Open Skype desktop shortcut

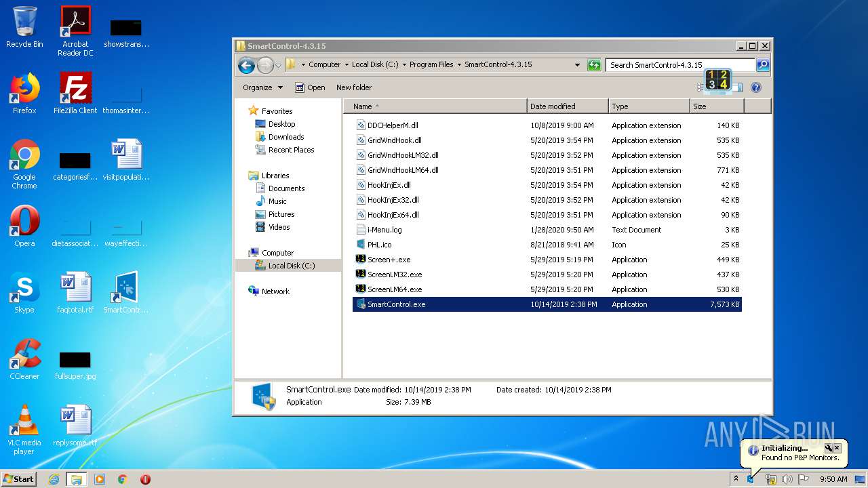(x=24, y=293)
